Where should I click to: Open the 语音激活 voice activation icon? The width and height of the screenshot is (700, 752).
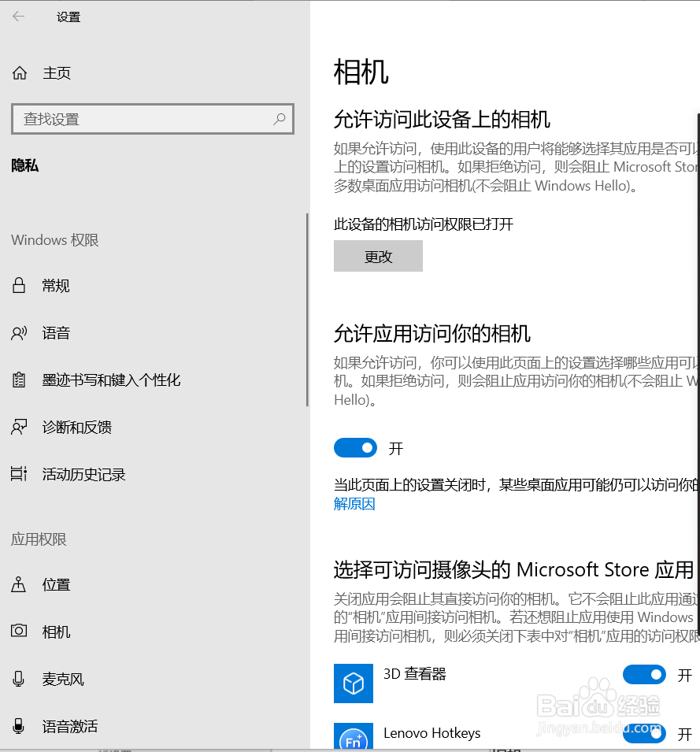19,726
